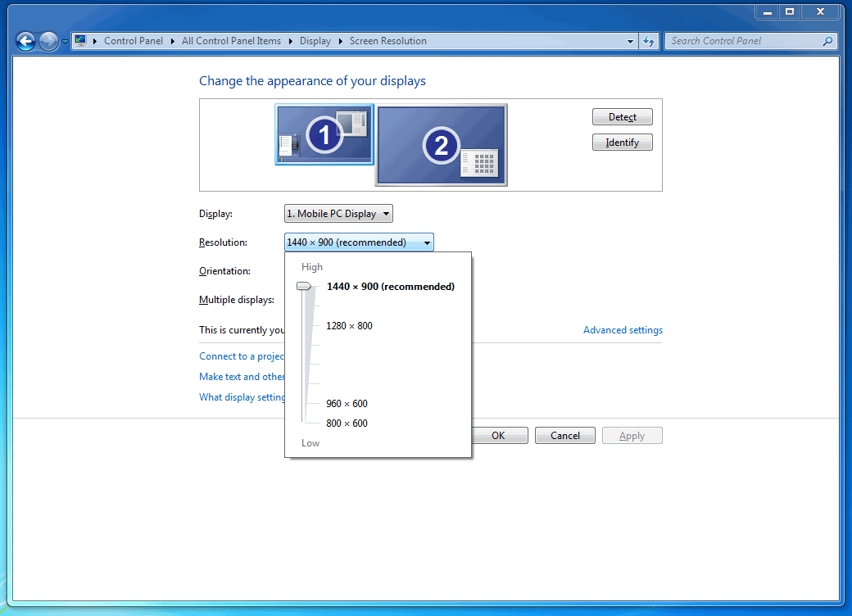Maximize the Screen Resolution window
Image resolution: width=852 pixels, height=616 pixels.
click(790, 12)
